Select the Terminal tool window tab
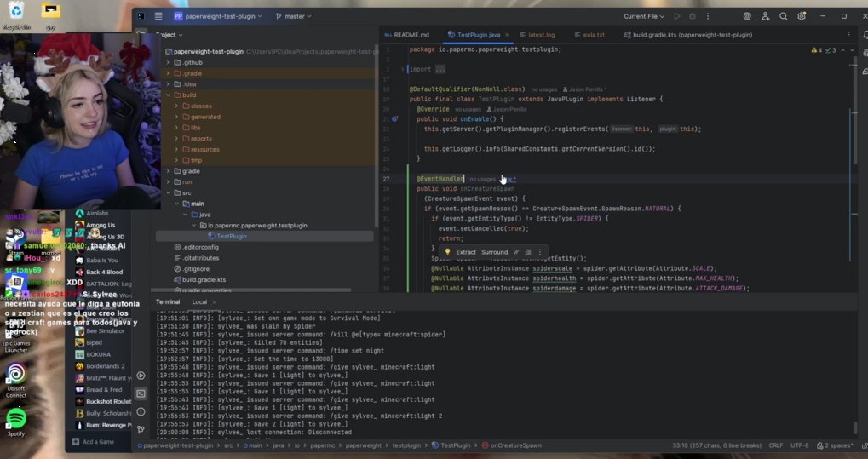Screen dimensions: 868x459 [x=168, y=301]
